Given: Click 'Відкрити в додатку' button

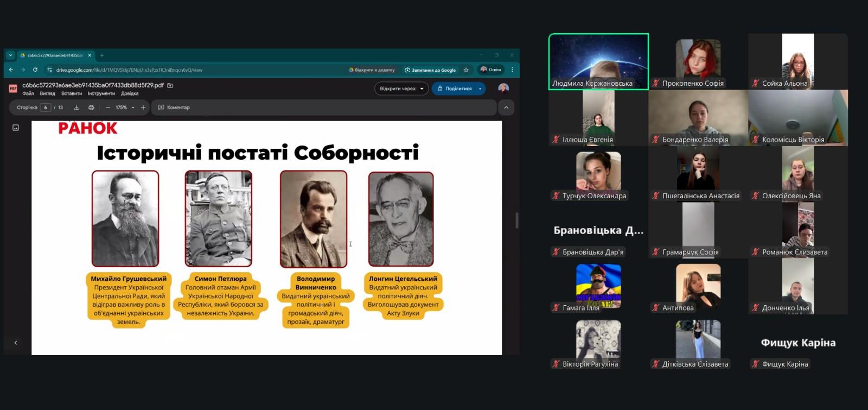Looking at the screenshot, I should pyautogui.click(x=372, y=70).
